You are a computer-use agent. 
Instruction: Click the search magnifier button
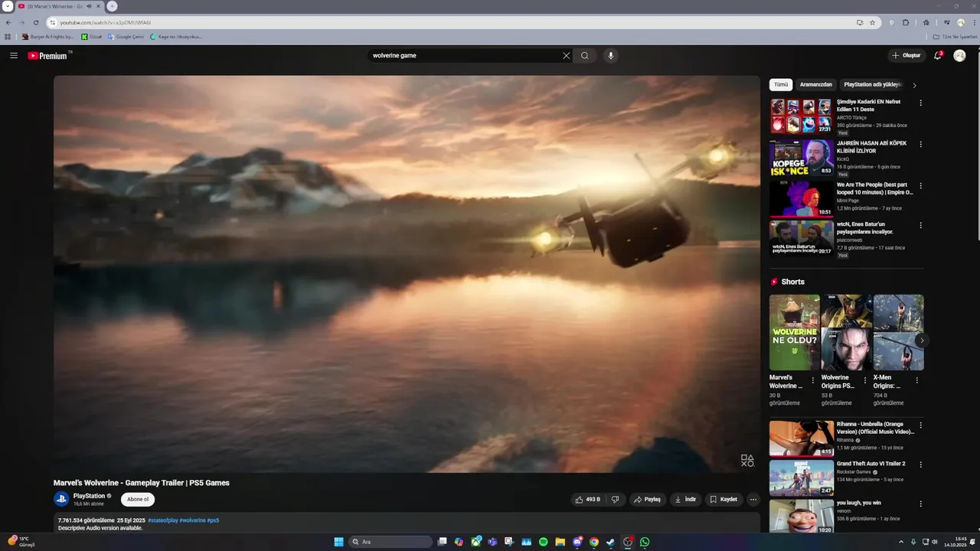(x=585, y=56)
